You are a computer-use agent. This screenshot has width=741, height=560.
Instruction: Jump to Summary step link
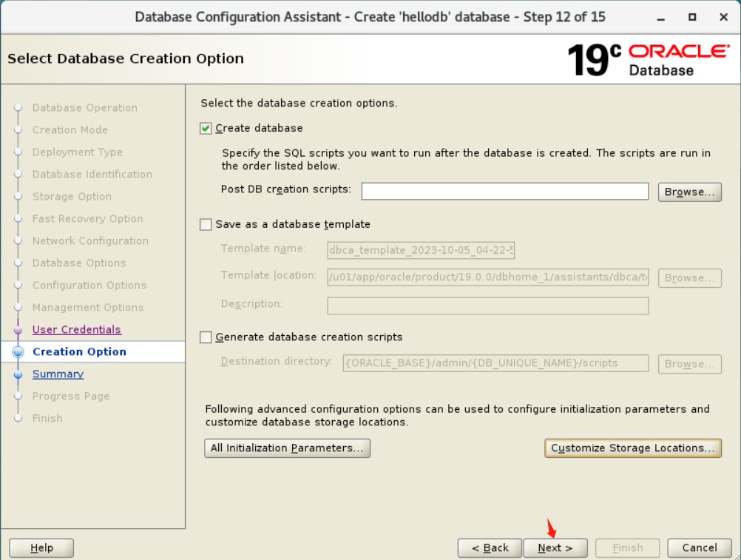[x=58, y=374]
